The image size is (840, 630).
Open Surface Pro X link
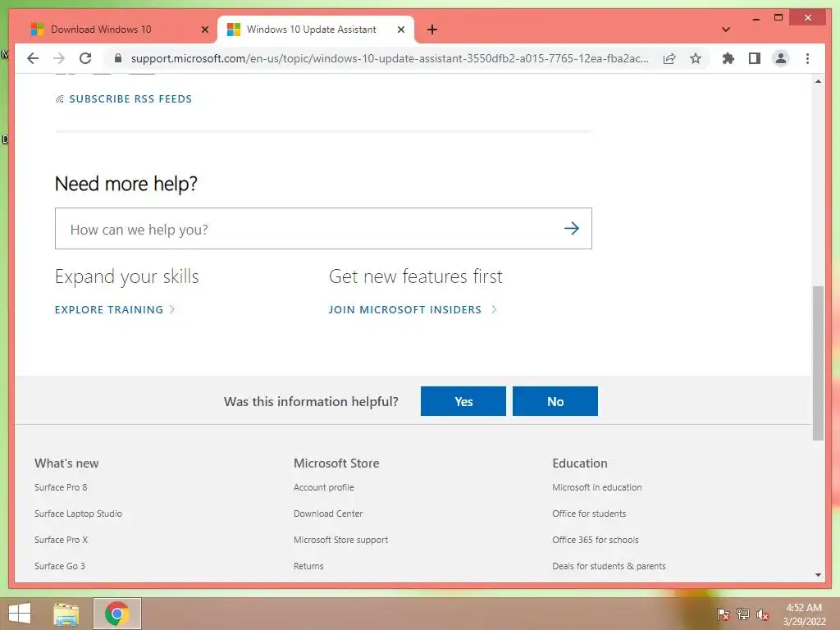[61, 540]
